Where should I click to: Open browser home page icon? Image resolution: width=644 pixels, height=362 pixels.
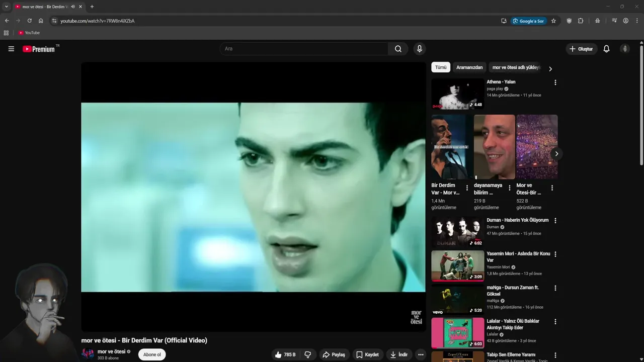[41, 21]
